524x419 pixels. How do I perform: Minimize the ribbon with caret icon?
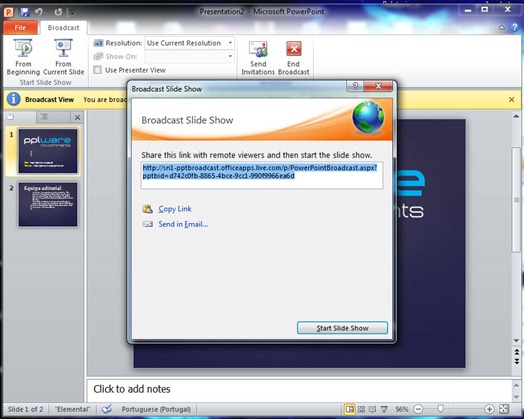coord(501,28)
